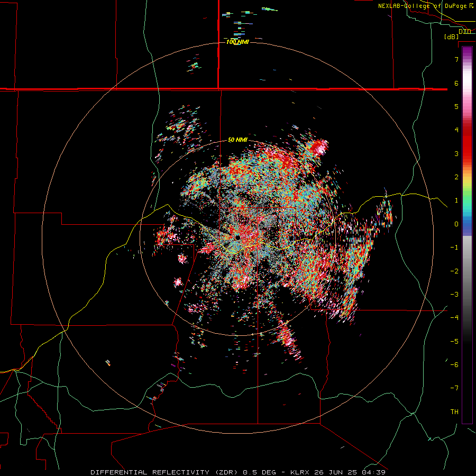Click the -4 dB value on color scale
The width and height of the screenshot is (476, 476).
pyautogui.click(x=454, y=318)
